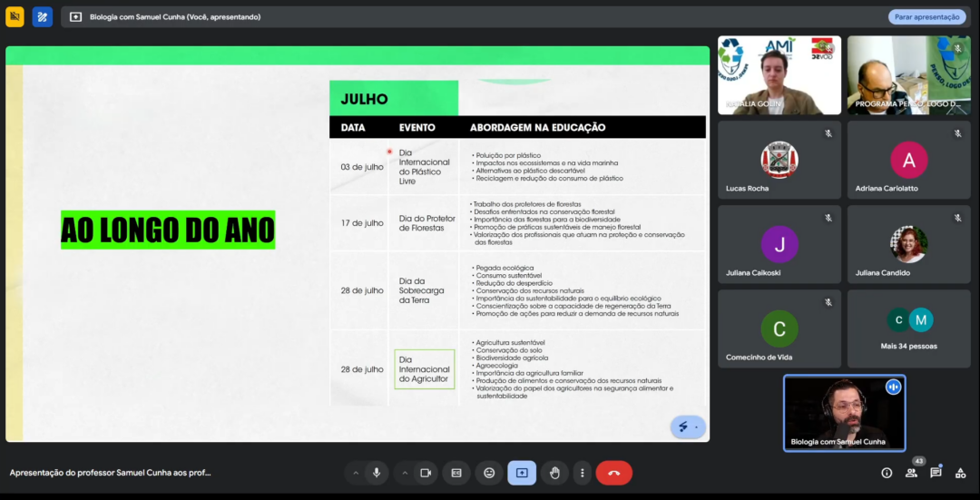Open the activities shapes icon
Image resolution: width=980 pixels, height=500 pixels.
coord(961,473)
